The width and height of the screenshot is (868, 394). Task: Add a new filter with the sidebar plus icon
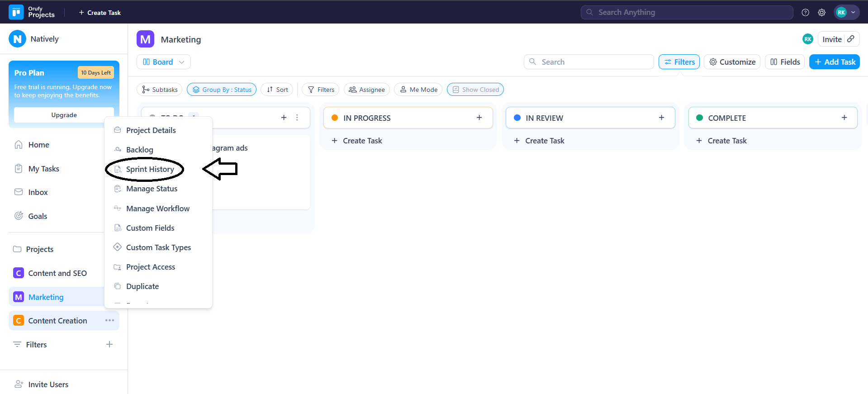[109, 344]
